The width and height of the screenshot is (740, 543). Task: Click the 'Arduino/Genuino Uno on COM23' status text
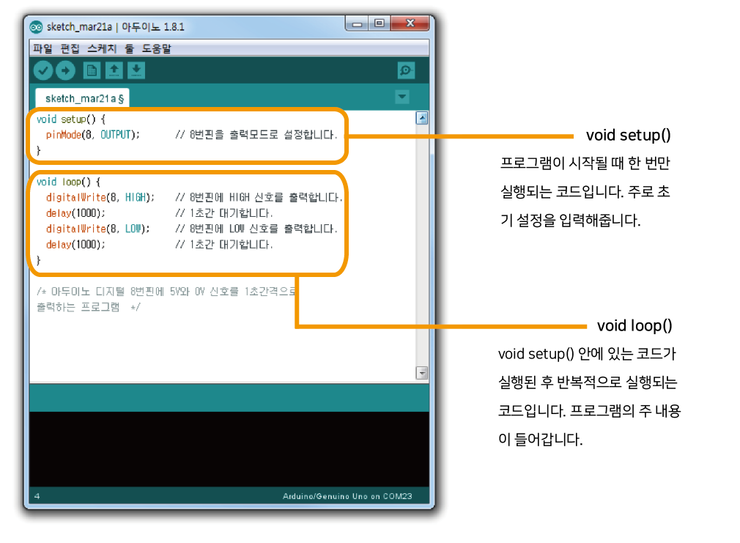point(347,496)
